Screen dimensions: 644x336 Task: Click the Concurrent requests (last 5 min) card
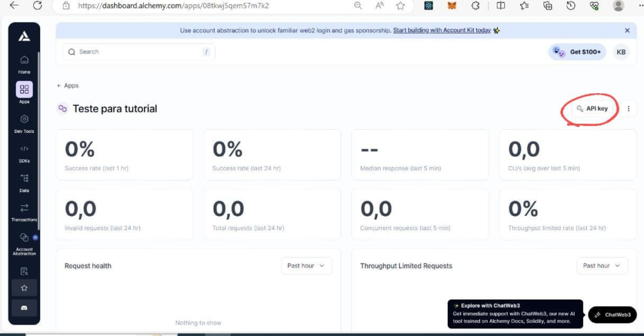(x=420, y=215)
